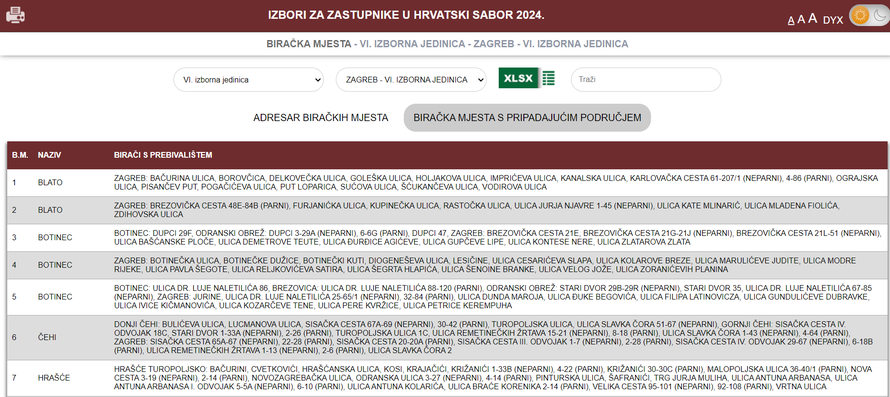890x397 pixels.
Task: Click BOTINEC name in row 5
Action: coord(54,296)
